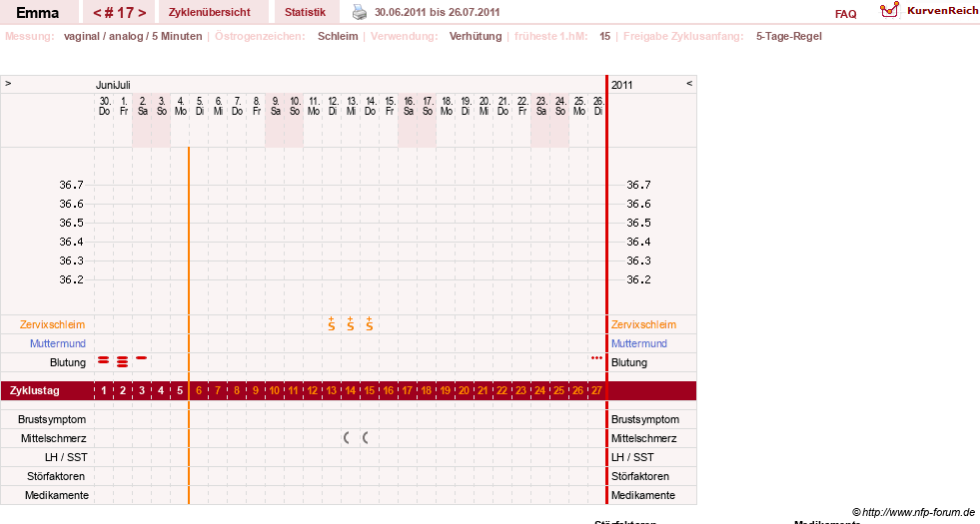Screen dimensions: 980x524
Task: Select cycle day 20 cell
Action: coord(464,390)
